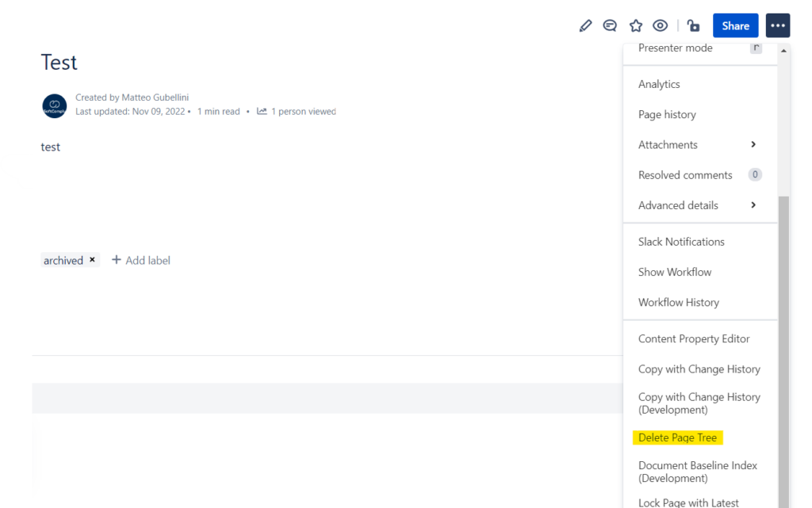812x508 pixels.
Task: Toggle the watch page eye icon
Action: click(x=661, y=25)
